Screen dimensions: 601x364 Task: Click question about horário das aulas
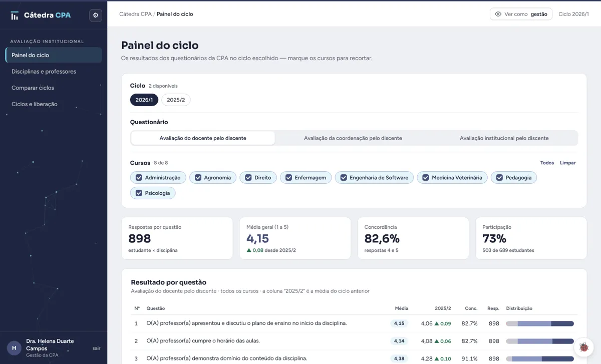coord(203,341)
